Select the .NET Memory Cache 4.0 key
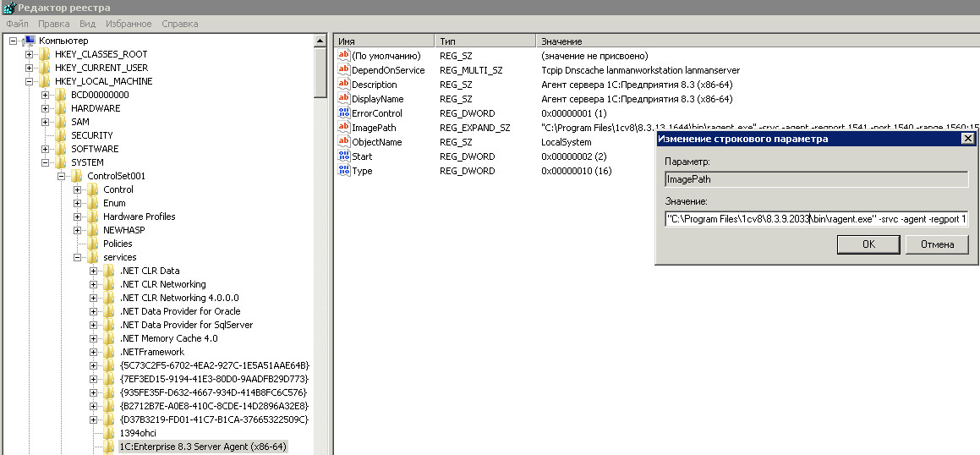The width and height of the screenshot is (980, 455). coord(169,338)
